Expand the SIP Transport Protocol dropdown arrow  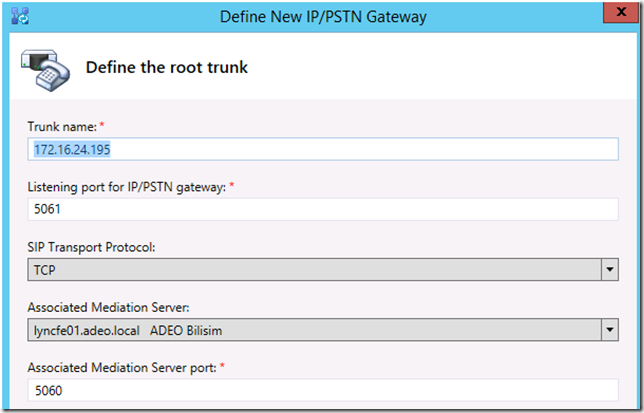(609, 270)
